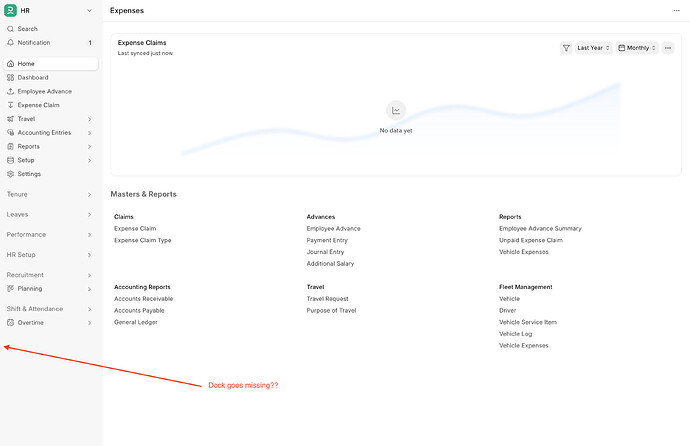
Task: Open the Travel Request link
Action: click(x=327, y=299)
